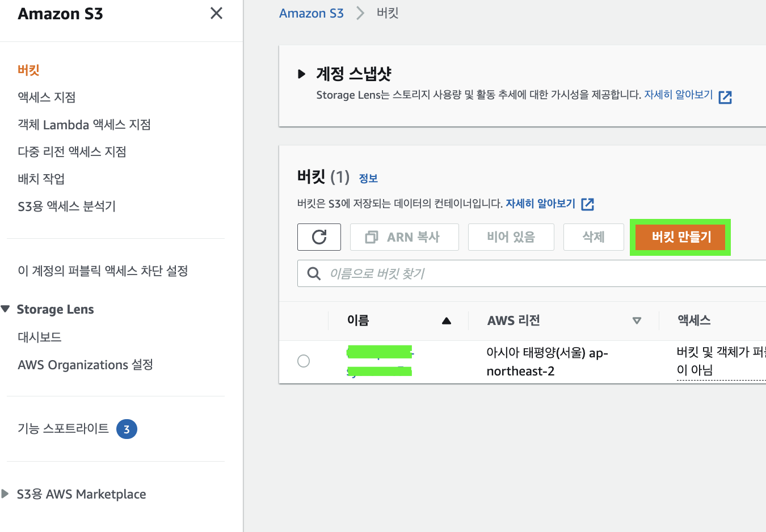The width and height of the screenshot is (766, 532).
Task: Close the Amazon S3 sidebar panel
Action: (x=216, y=13)
